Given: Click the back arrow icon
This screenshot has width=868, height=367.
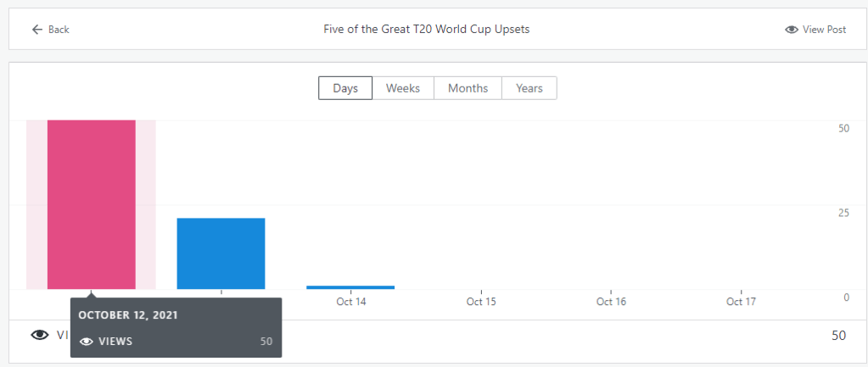Looking at the screenshot, I should tap(36, 30).
